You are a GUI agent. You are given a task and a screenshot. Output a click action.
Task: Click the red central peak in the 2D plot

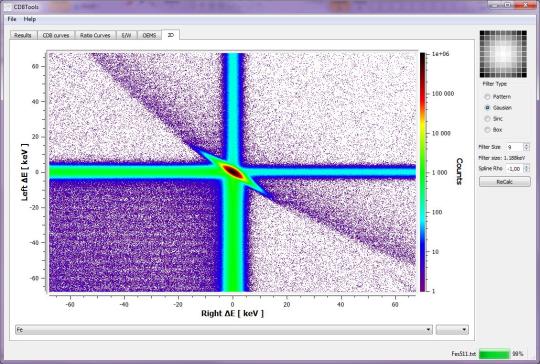click(x=233, y=171)
